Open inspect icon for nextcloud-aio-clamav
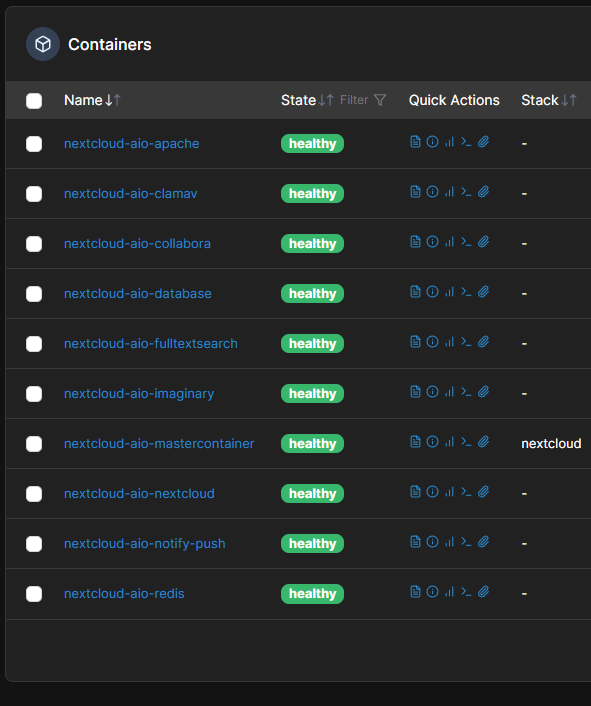Screen dimensions: 591x706 pyautogui.click(x=432, y=192)
